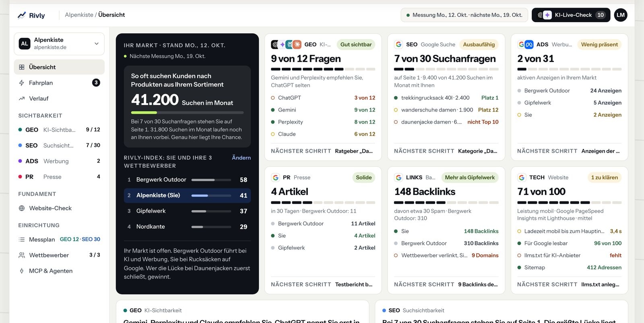Image resolution: width=644 pixels, height=323 pixels.
Task: Open the Alpenkiste account dropdown chevron
Action: coord(97,43)
